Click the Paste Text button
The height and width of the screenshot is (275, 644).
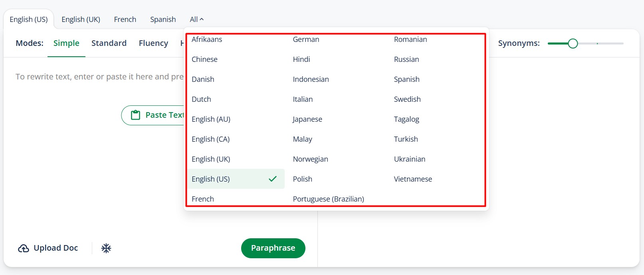(x=153, y=115)
